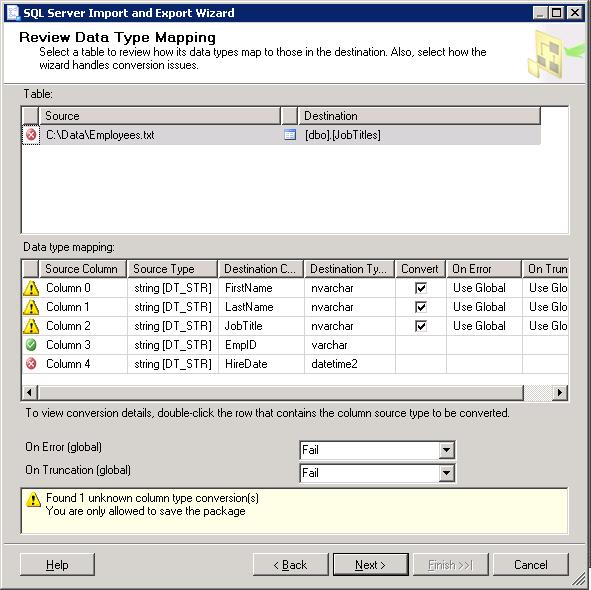Click the Help button
Viewport: 591px width, 590px height.
click(57, 564)
